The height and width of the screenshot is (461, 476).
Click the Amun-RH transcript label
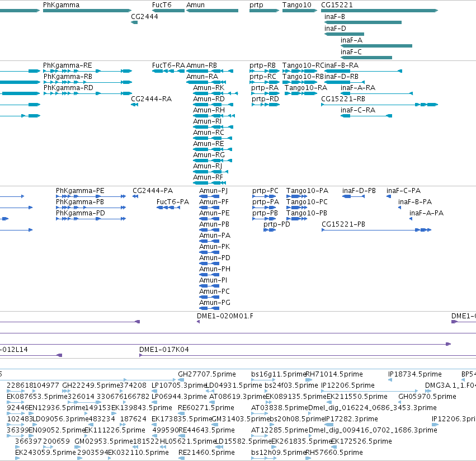[x=209, y=110]
